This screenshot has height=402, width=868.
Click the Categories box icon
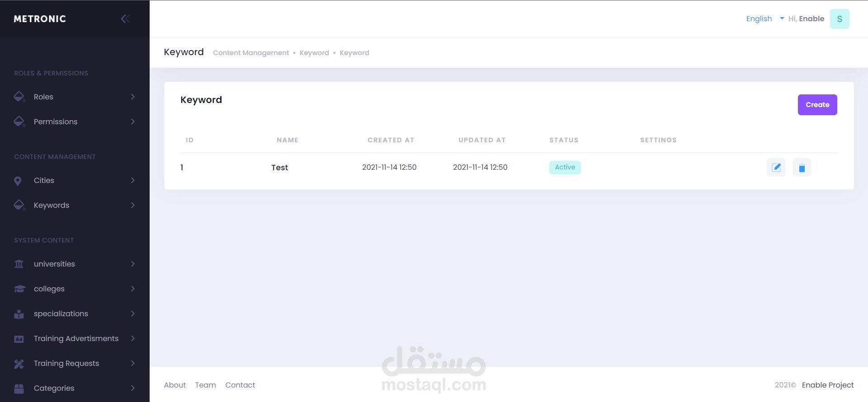19,388
